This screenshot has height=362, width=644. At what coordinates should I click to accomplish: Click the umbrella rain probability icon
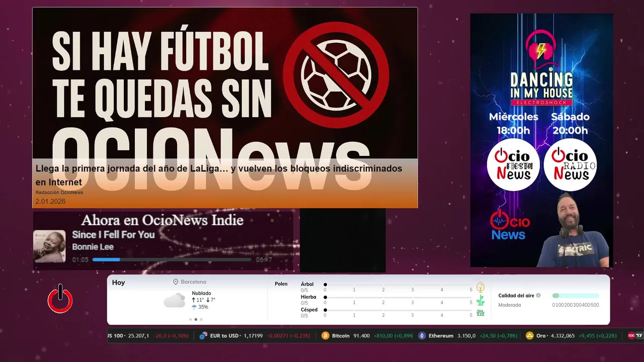(194, 307)
